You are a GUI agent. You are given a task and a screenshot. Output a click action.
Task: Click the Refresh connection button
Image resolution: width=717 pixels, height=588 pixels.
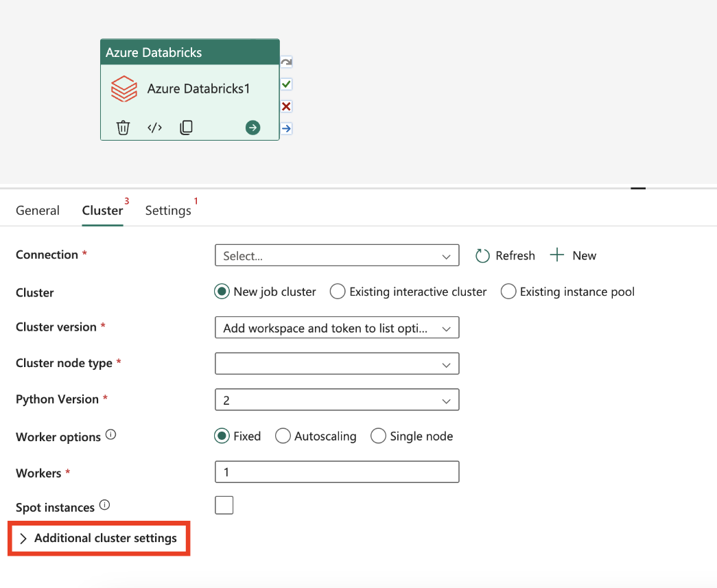(x=505, y=256)
